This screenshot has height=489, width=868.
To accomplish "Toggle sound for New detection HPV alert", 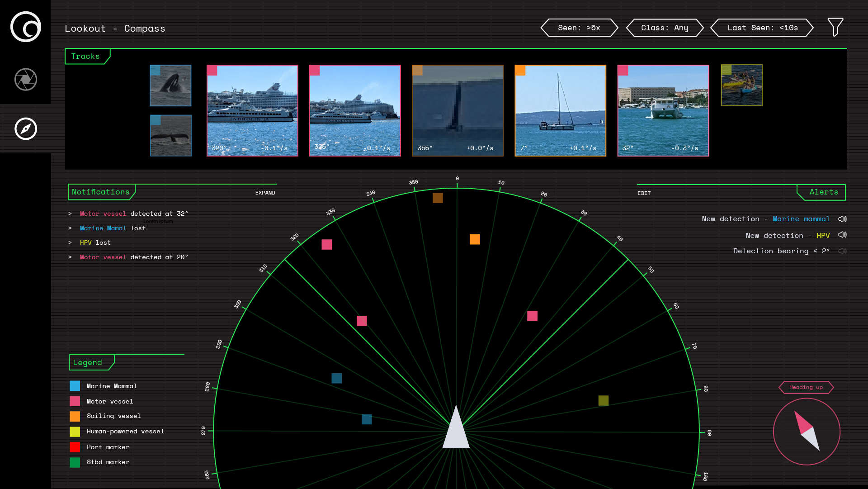I will [x=842, y=235].
